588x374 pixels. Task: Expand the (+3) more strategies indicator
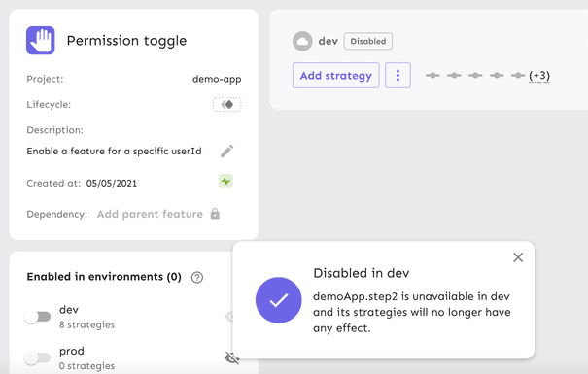(x=539, y=76)
